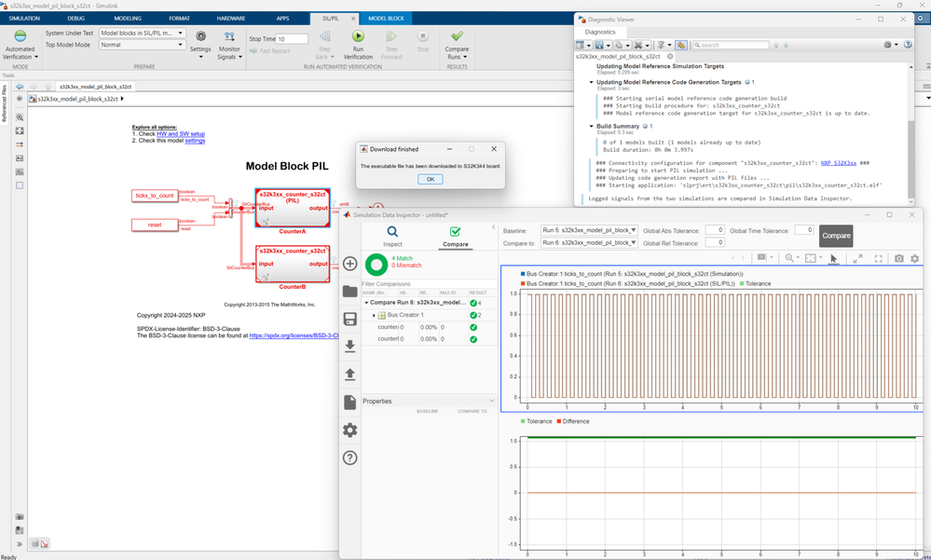The image size is (931, 560).
Task: Click the Stop Time input field
Action: (x=292, y=39)
